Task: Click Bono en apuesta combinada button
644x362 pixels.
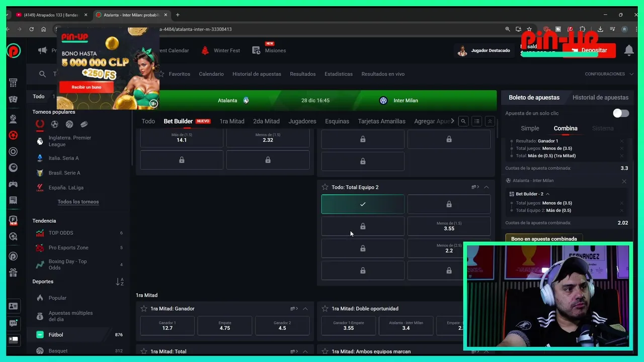Action: coord(544,239)
